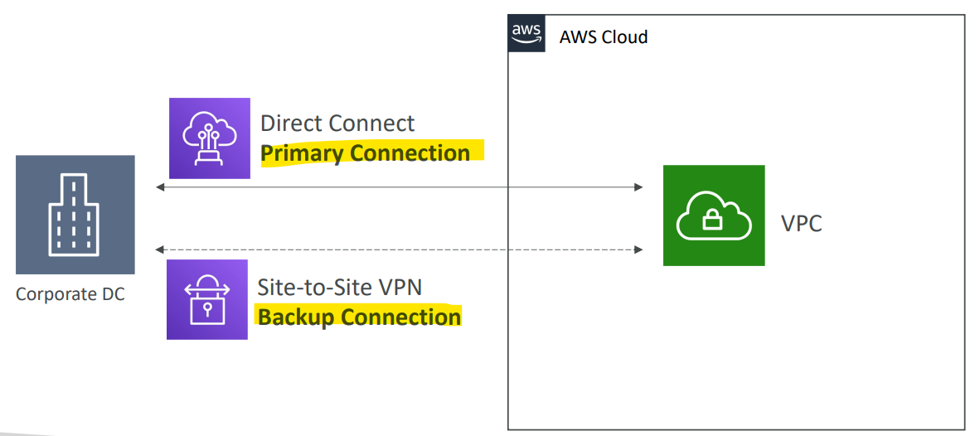Click the Site-to-Site VPN padlock icon
Image resolution: width=980 pixels, height=436 pixels.
coord(207,299)
